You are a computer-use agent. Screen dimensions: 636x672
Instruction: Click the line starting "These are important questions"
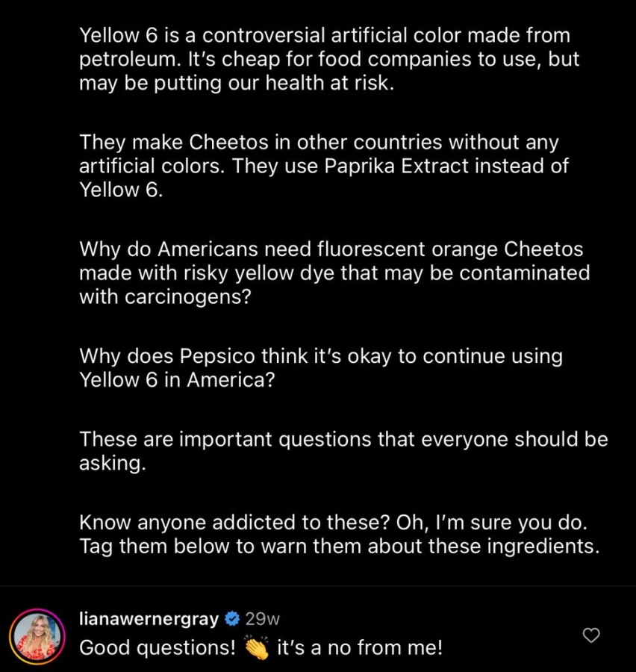(x=343, y=438)
